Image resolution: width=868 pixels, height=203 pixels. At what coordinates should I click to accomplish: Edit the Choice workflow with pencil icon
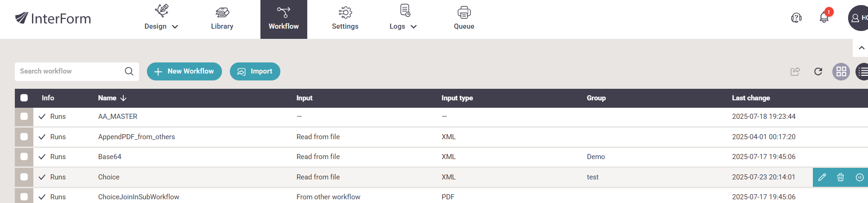coord(822,177)
